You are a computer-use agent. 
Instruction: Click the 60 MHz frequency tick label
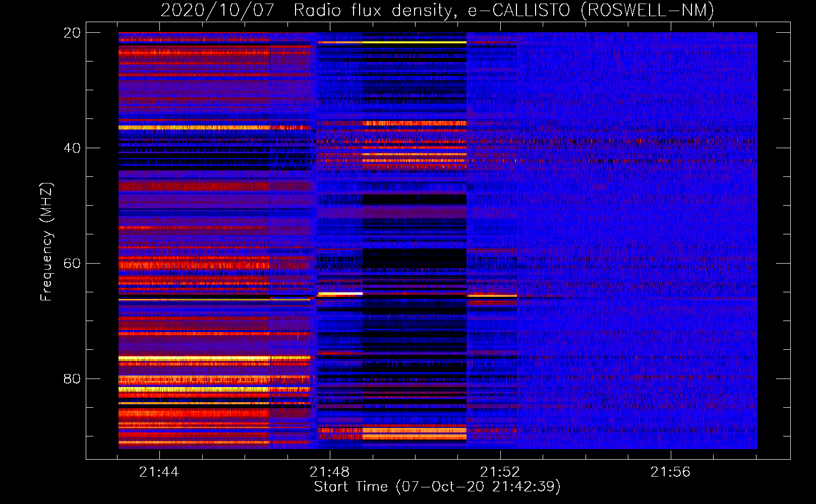72,263
